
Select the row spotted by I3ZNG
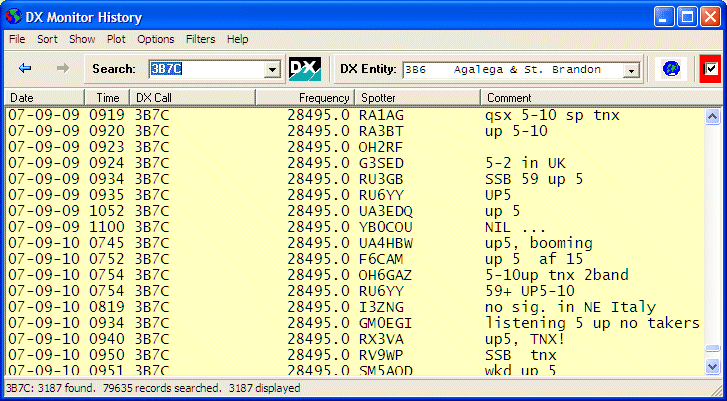point(355,307)
